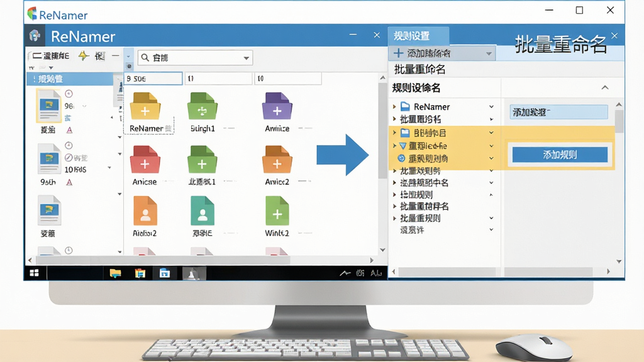Select the ReNamer tree item
Image resolution: width=644 pixels, height=362 pixels.
(431, 107)
